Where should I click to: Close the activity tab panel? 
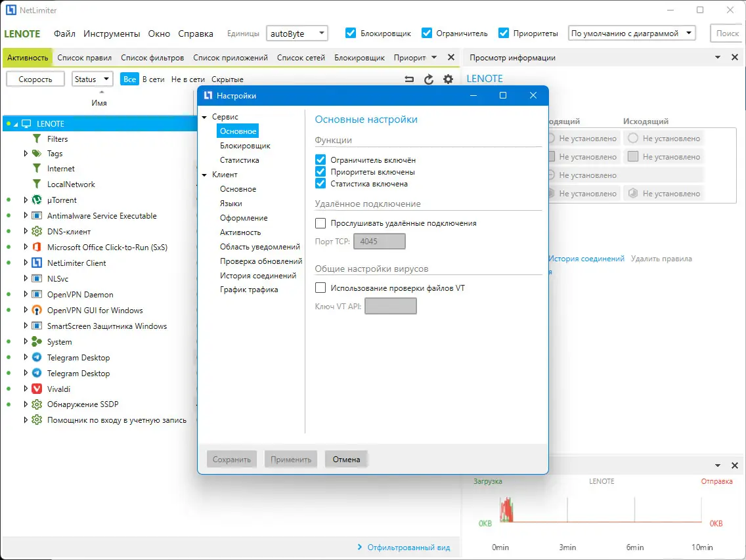tap(451, 57)
